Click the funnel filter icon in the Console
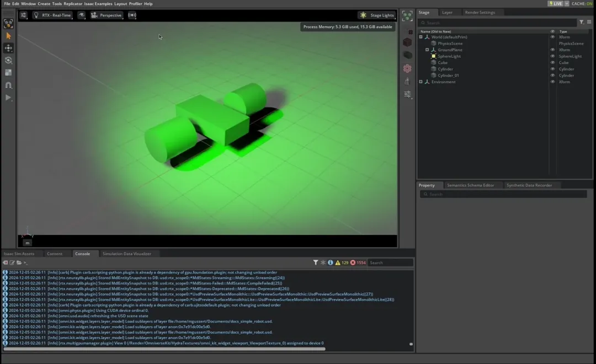596x364 pixels. tap(315, 263)
